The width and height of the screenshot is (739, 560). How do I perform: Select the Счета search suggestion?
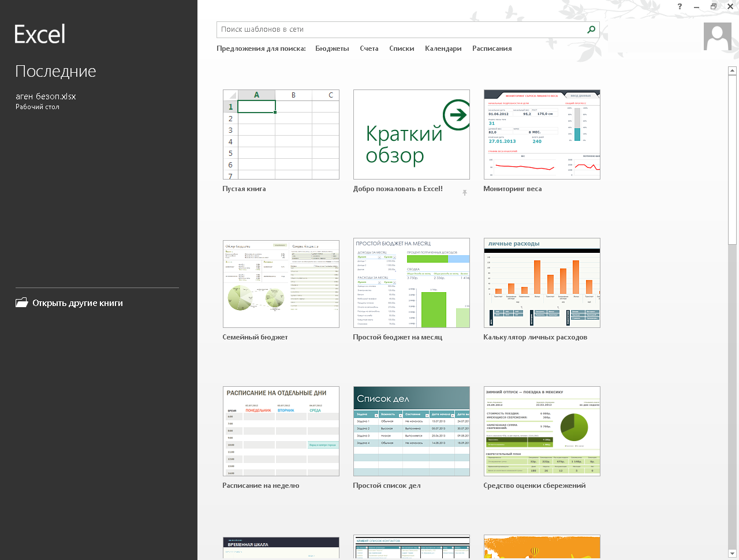tap(369, 48)
